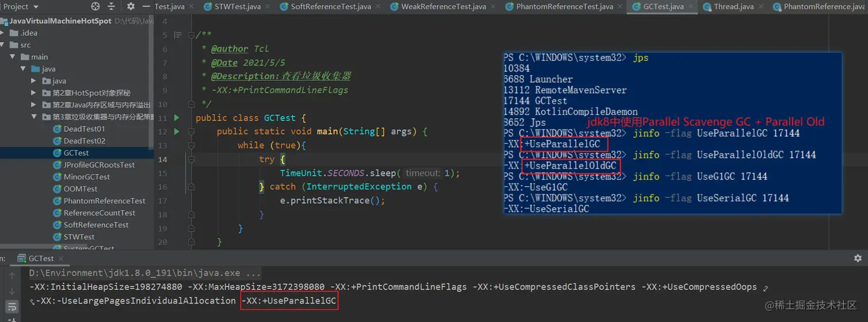868x322 pixels.
Task: Fold the main method on line 12
Action: (192, 131)
